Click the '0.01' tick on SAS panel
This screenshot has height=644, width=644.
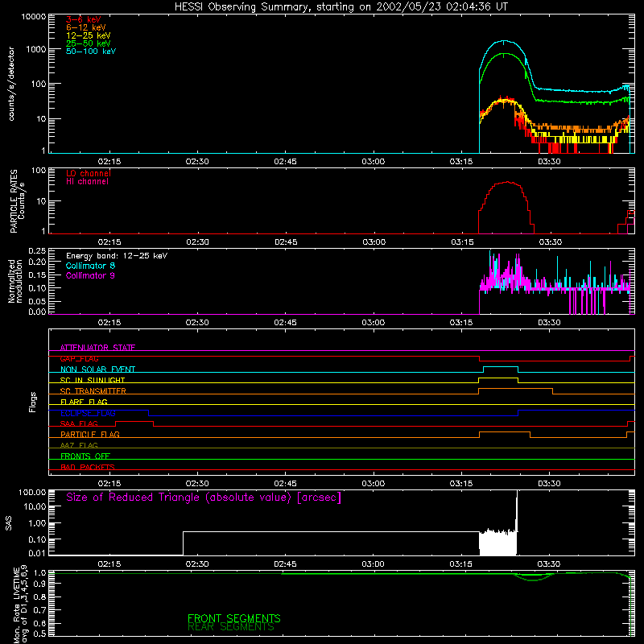(x=37, y=553)
